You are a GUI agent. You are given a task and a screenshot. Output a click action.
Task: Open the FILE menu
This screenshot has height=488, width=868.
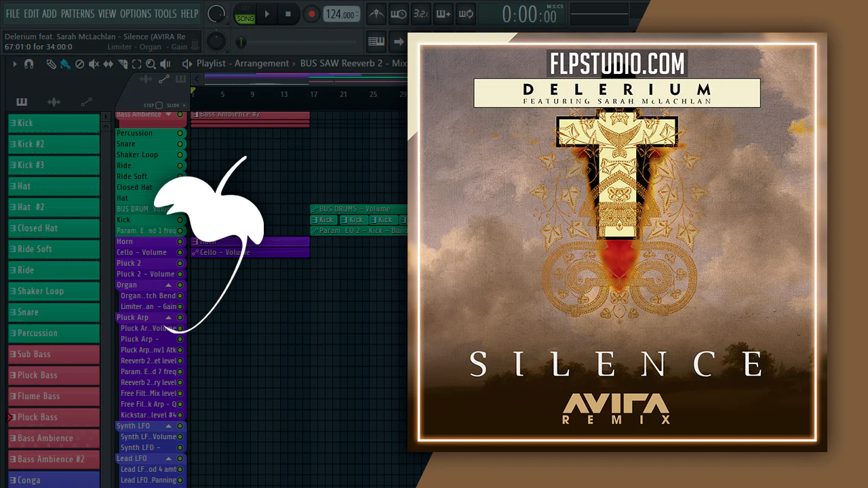[13, 14]
